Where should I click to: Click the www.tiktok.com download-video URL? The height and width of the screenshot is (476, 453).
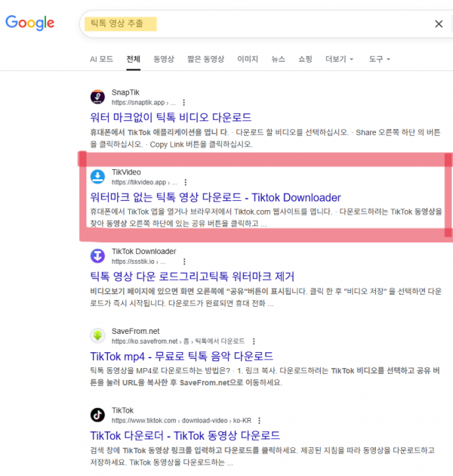point(181,420)
